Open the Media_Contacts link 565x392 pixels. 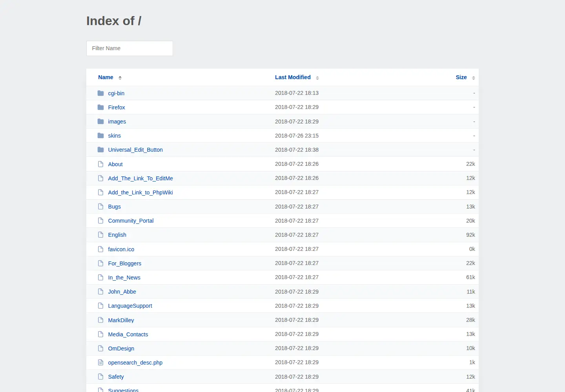coord(128,334)
